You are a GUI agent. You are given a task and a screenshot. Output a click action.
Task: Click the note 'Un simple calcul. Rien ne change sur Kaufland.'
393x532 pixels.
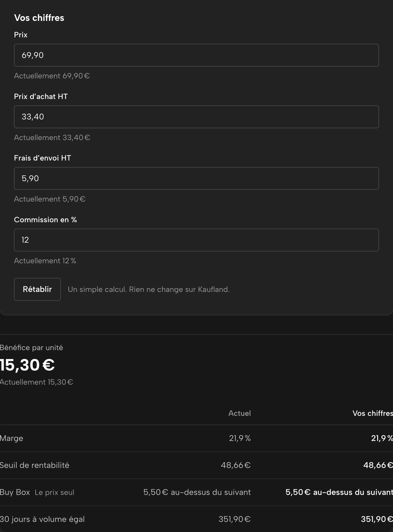(149, 289)
